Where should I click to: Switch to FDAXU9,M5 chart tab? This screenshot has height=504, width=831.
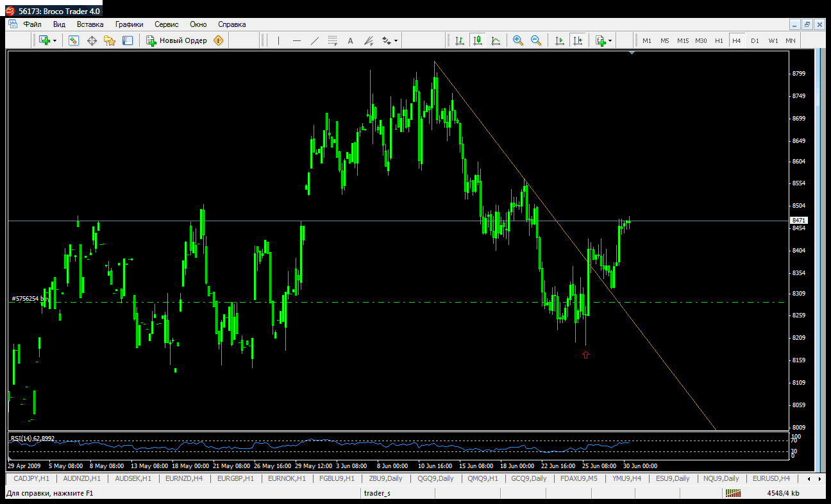[x=579, y=478]
